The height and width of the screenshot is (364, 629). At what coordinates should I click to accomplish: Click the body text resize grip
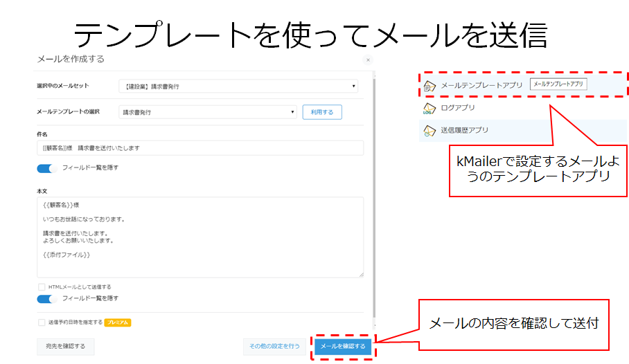point(361,275)
